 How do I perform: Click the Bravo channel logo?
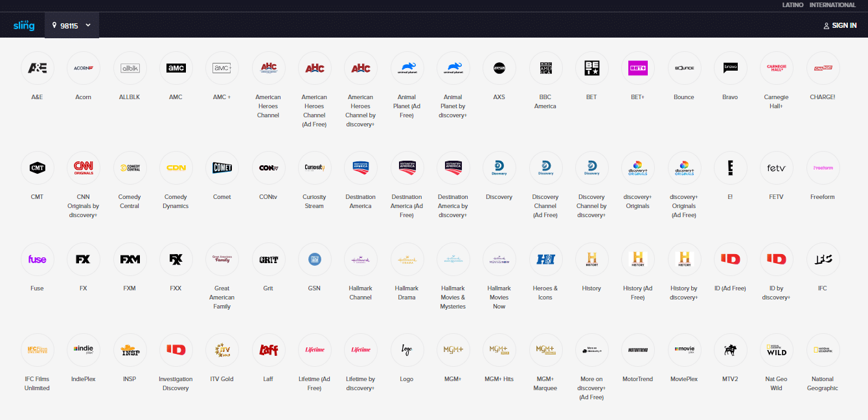(x=730, y=68)
